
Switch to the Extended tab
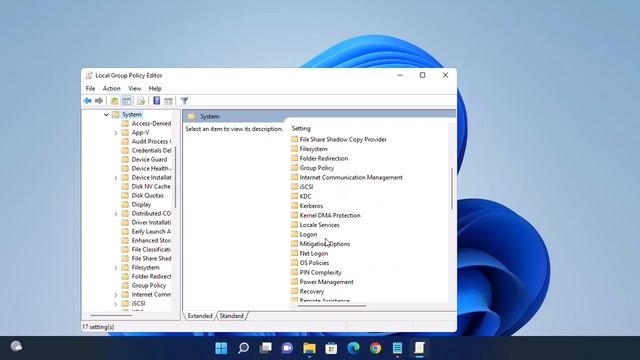(x=200, y=316)
